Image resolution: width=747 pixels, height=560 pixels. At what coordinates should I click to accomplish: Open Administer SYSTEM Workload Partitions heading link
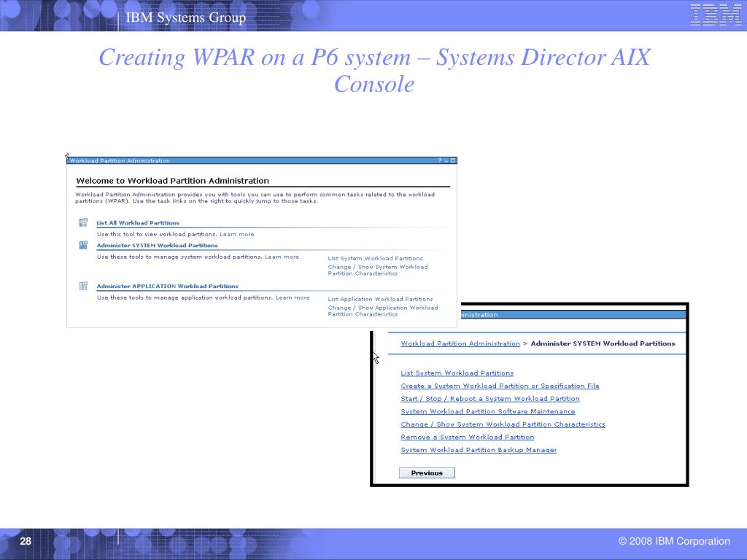(x=158, y=245)
